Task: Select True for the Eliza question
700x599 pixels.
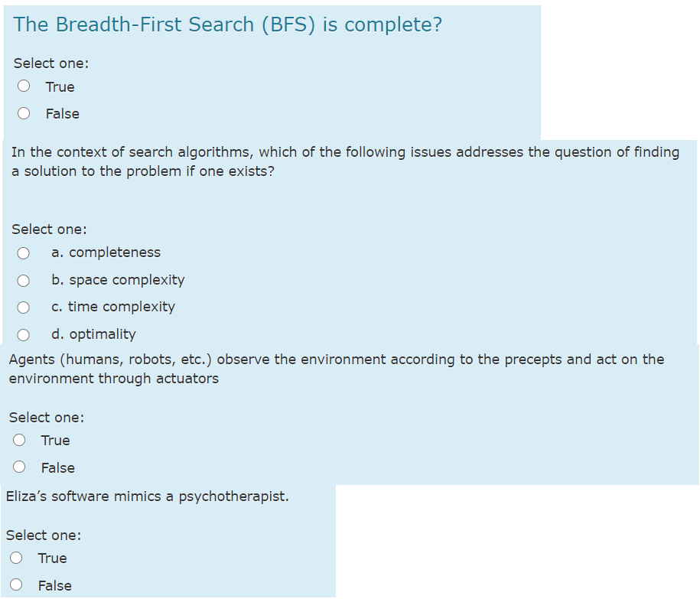Action: [x=15, y=557]
